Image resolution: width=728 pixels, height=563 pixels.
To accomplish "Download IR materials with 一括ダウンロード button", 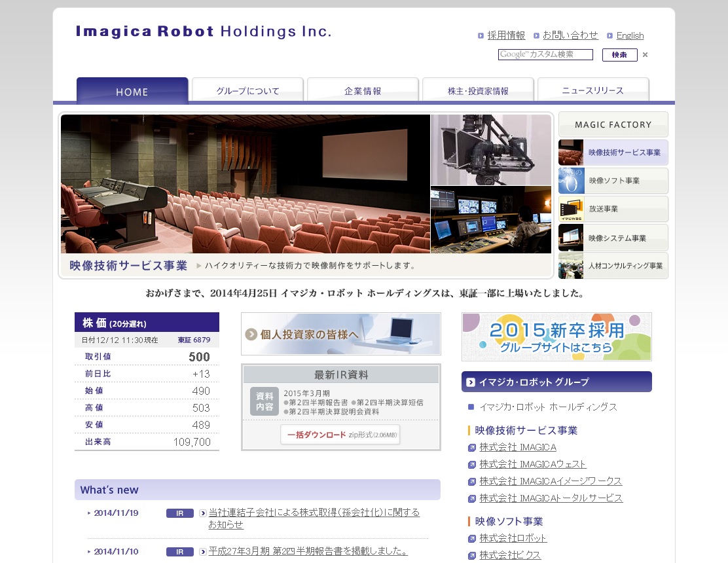I will (x=340, y=435).
